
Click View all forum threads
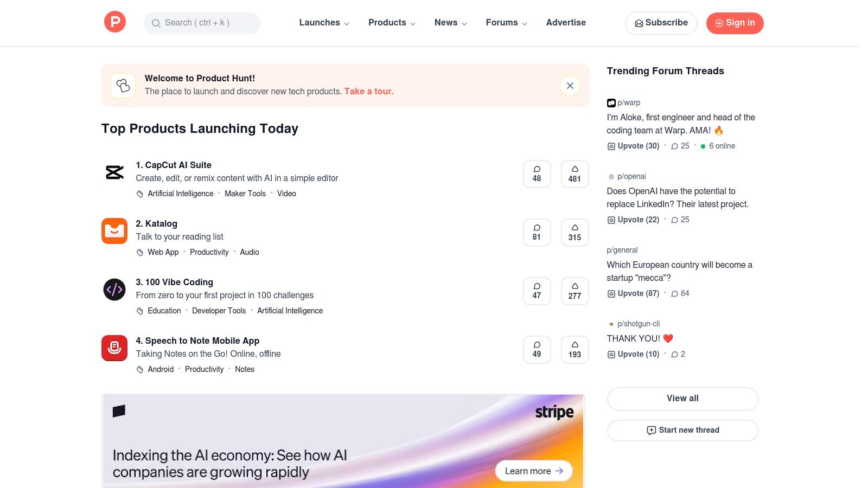682,399
